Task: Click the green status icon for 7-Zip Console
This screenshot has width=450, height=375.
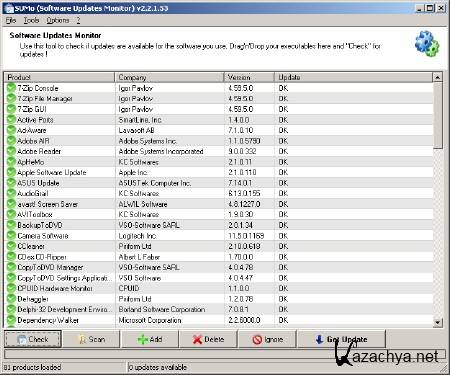Action: pos(11,88)
